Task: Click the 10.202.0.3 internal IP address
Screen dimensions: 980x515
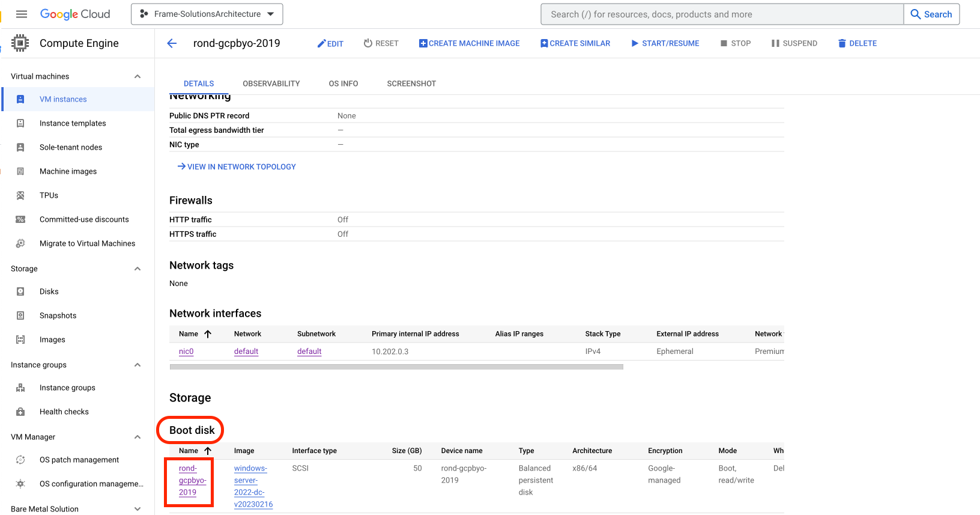Action: (390, 352)
